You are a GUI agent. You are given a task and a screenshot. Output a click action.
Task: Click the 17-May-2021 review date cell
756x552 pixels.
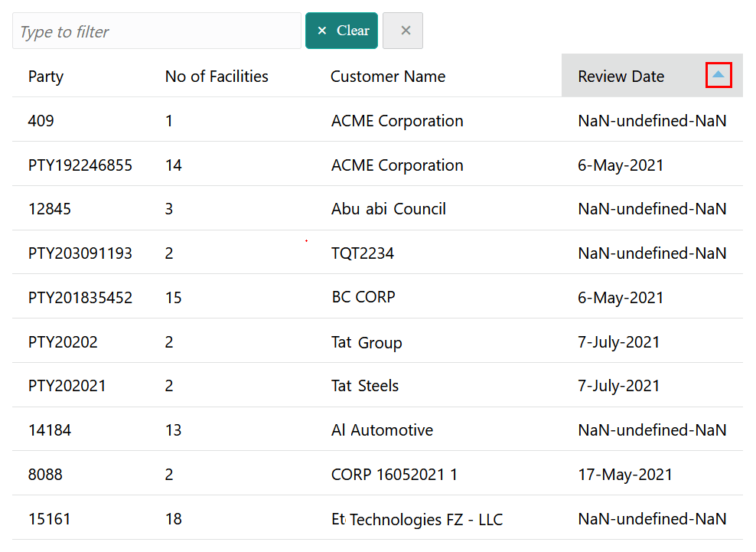coord(625,475)
